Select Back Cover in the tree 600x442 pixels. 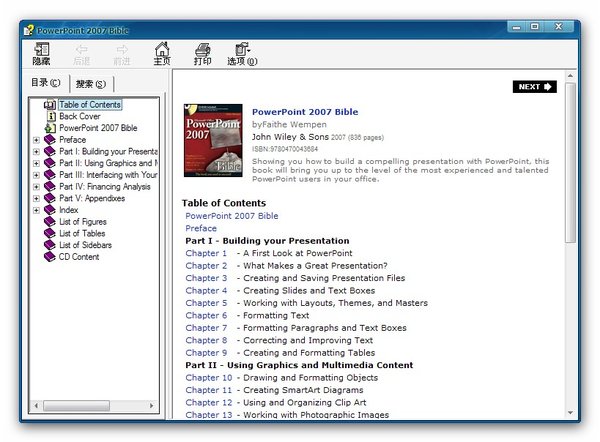(80, 116)
